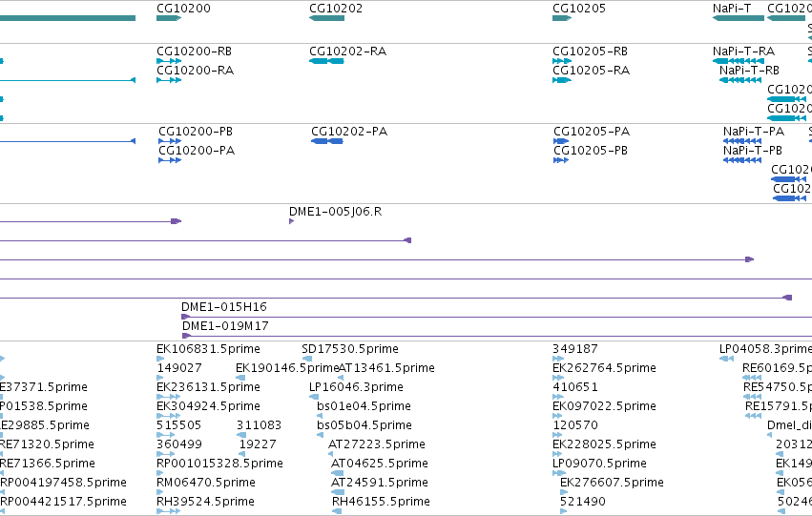Click the CG10200-PB protein feature
The image size is (812, 516).
(x=170, y=141)
